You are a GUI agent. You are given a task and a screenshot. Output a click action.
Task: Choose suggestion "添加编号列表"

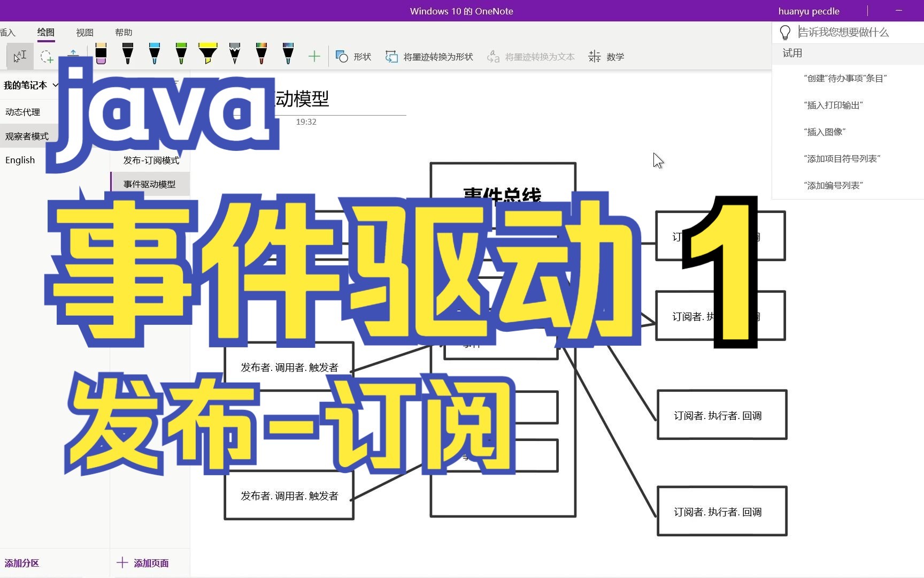click(833, 185)
